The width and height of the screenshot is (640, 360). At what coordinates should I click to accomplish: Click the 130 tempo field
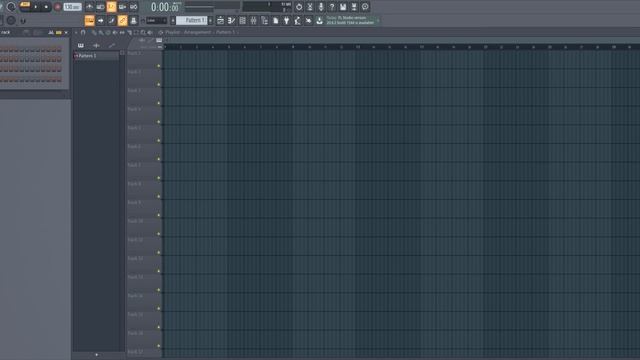point(72,7)
